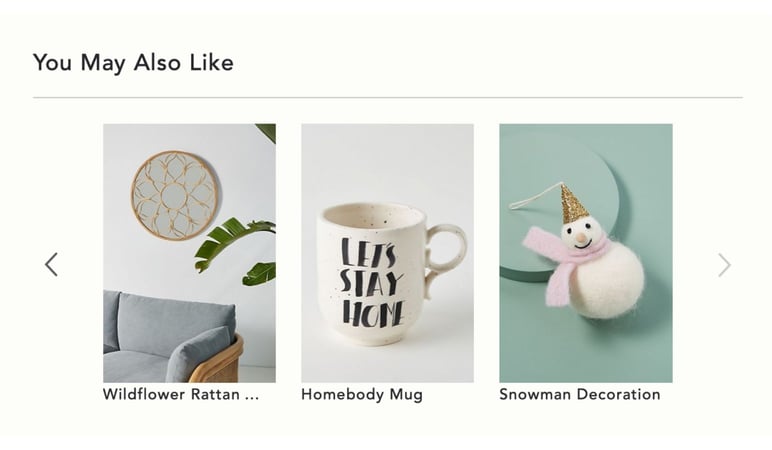Image resolution: width=772 pixels, height=450 pixels.
Task: Advance carousel with the right chevron arrow
Action: click(724, 265)
